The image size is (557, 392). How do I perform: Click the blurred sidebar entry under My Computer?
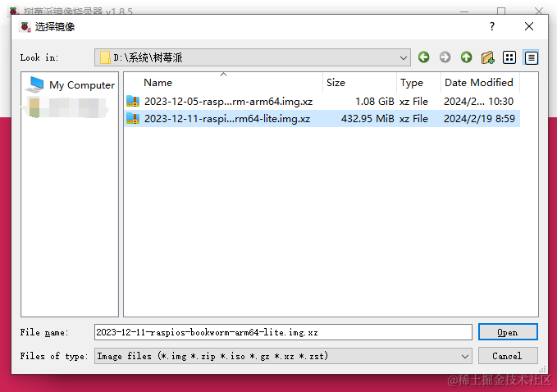pyautogui.click(x=66, y=108)
